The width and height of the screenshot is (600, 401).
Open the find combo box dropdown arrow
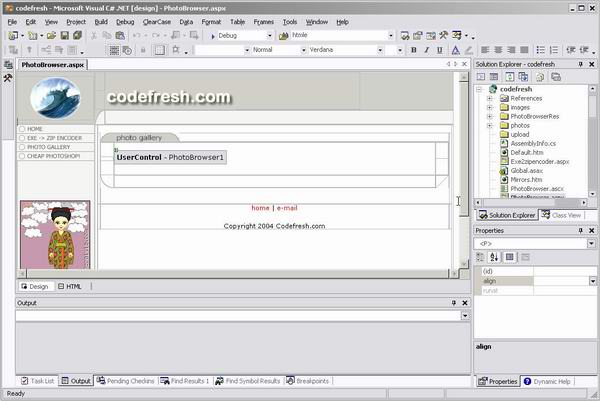coord(391,36)
